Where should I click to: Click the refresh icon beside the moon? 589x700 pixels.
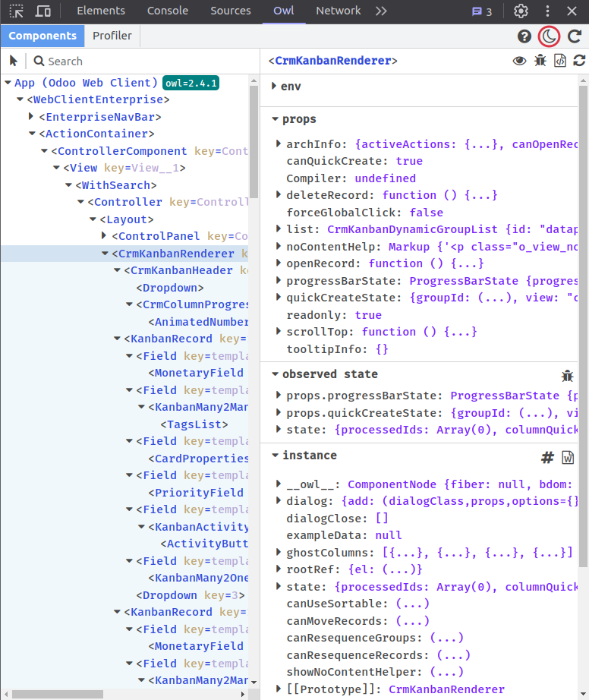[x=575, y=36]
